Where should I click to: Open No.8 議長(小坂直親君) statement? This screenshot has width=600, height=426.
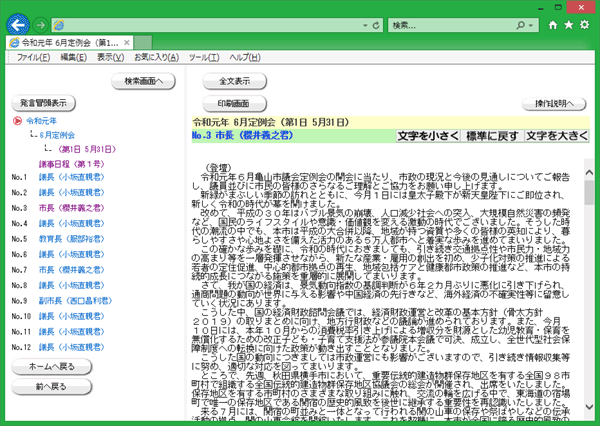[x=72, y=286]
